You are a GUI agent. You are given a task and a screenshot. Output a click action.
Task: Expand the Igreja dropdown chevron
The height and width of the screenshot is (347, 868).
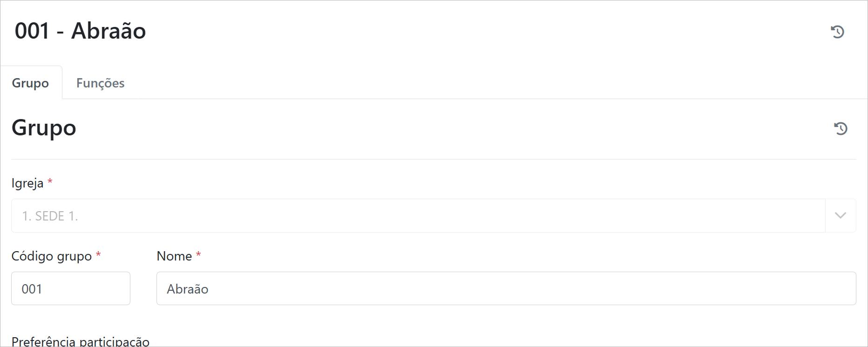[x=840, y=215]
